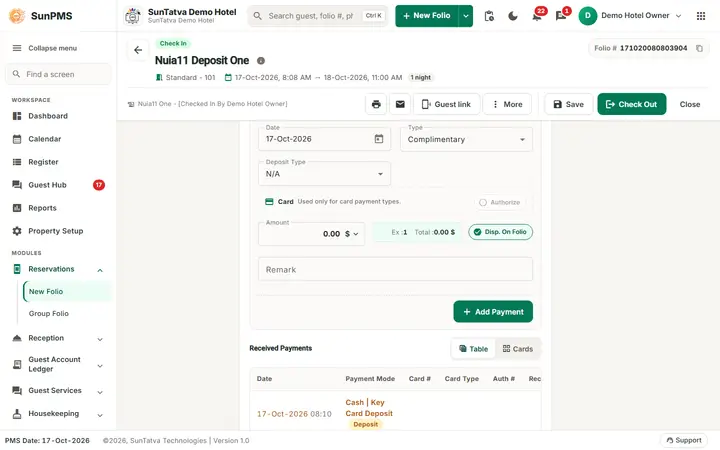
Task: Click the Remark input field
Action: pos(395,270)
